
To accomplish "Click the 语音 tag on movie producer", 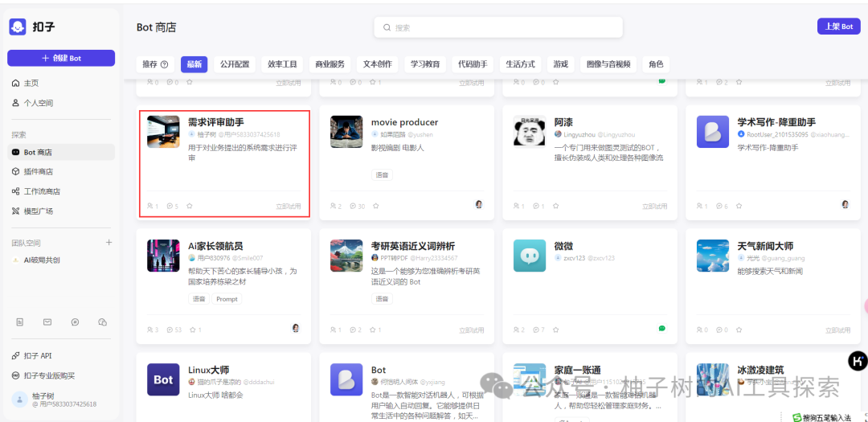I will coord(382,175).
